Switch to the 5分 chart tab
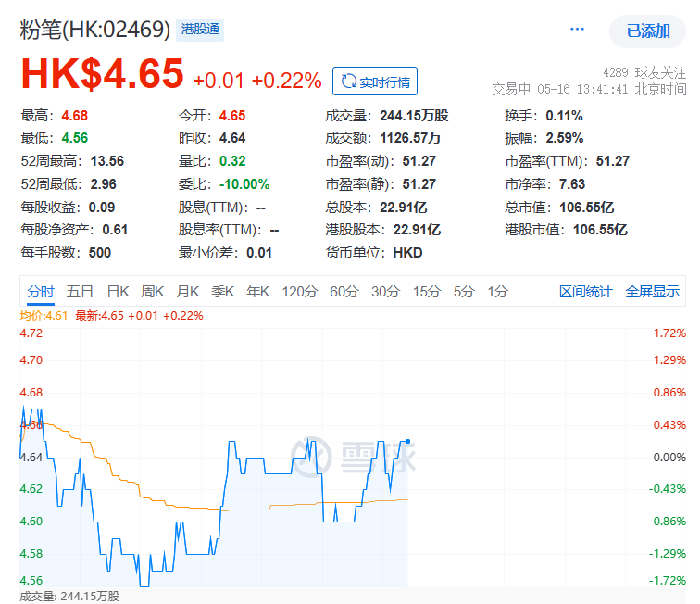Screen dimensions: 700x604 (464, 292)
